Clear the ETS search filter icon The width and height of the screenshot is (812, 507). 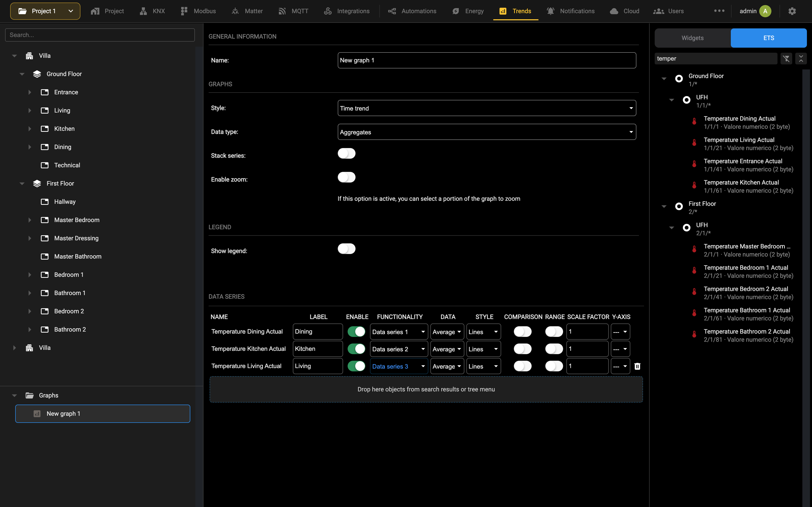tap(786, 59)
